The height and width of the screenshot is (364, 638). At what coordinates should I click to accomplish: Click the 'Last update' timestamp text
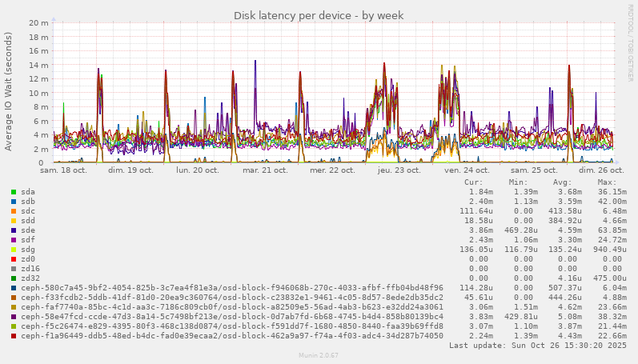tap(536, 346)
